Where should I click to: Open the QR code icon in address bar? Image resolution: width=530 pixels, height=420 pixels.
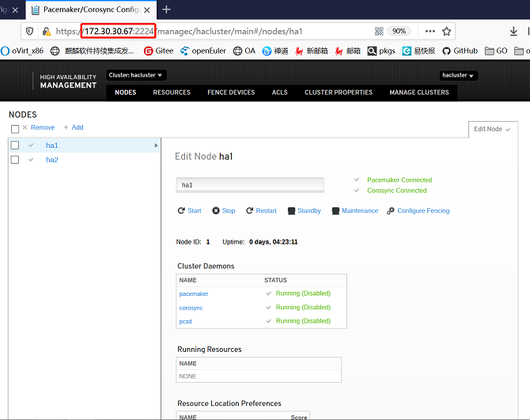(379, 31)
